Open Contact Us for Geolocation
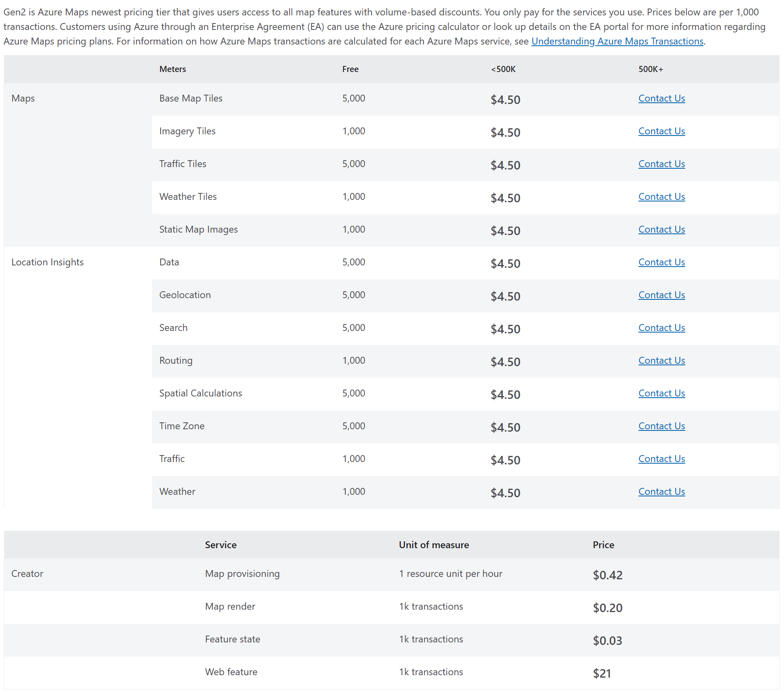784x693 pixels. (x=662, y=295)
